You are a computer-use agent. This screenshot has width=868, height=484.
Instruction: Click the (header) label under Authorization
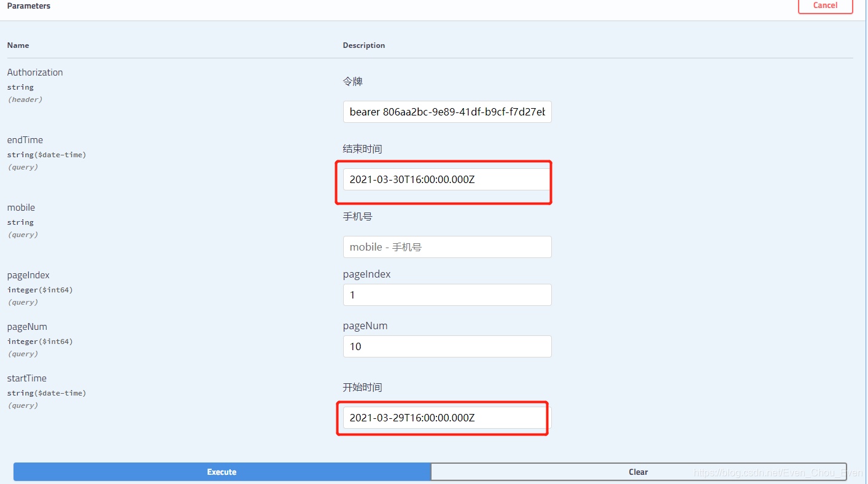point(25,100)
